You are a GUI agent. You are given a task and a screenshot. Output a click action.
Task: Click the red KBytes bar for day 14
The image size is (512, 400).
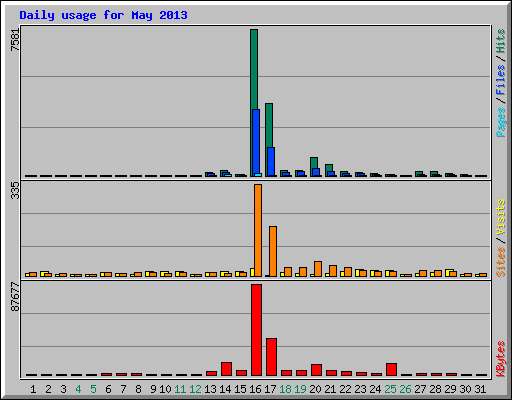(227, 369)
